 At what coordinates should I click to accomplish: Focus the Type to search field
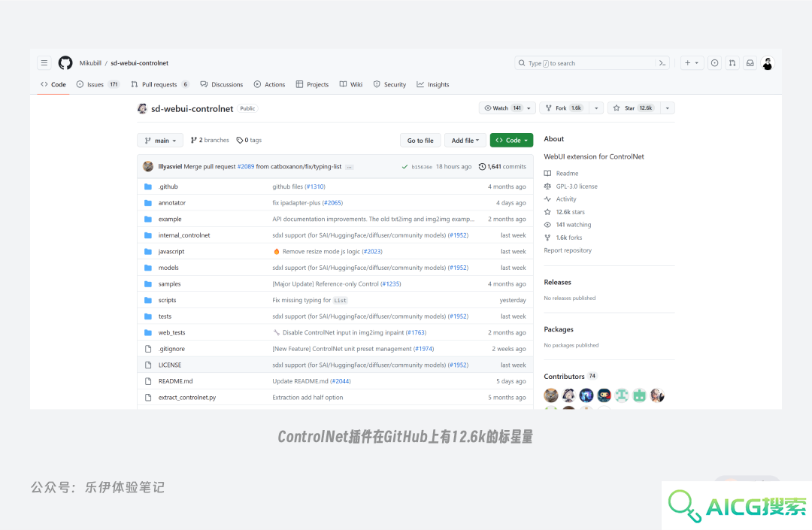coord(592,63)
